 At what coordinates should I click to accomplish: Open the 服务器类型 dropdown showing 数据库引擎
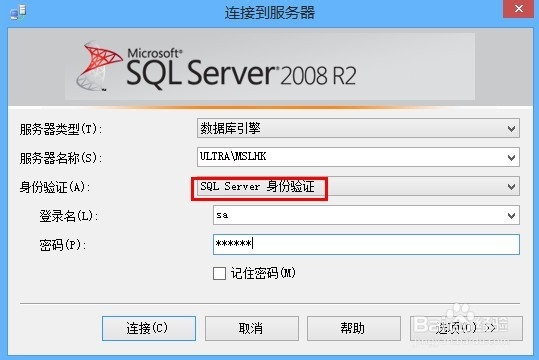tap(358, 129)
